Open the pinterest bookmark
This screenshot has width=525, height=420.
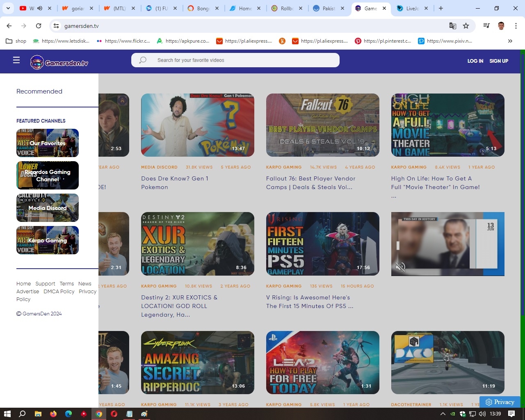(x=383, y=41)
